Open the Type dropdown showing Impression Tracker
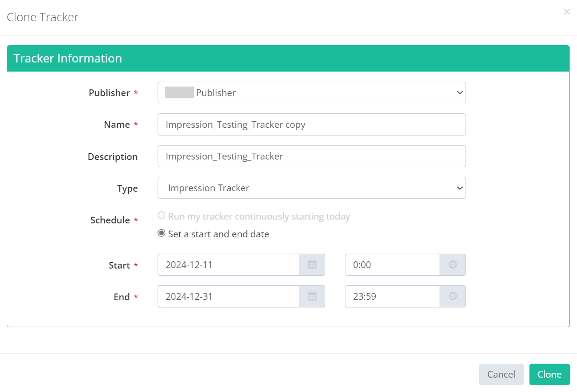The image size is (577, 392). pyautogui.click(x=311, y=188)
